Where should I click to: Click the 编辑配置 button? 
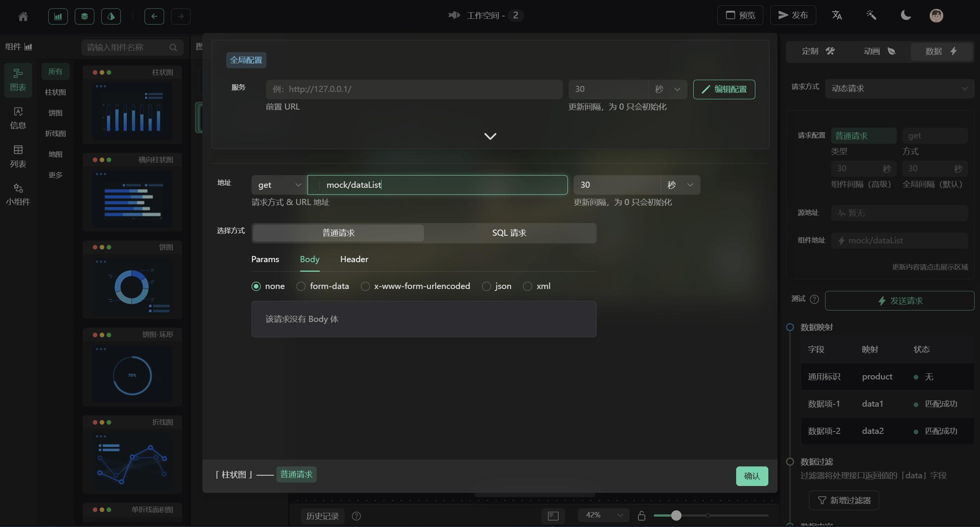coord(724,89)
